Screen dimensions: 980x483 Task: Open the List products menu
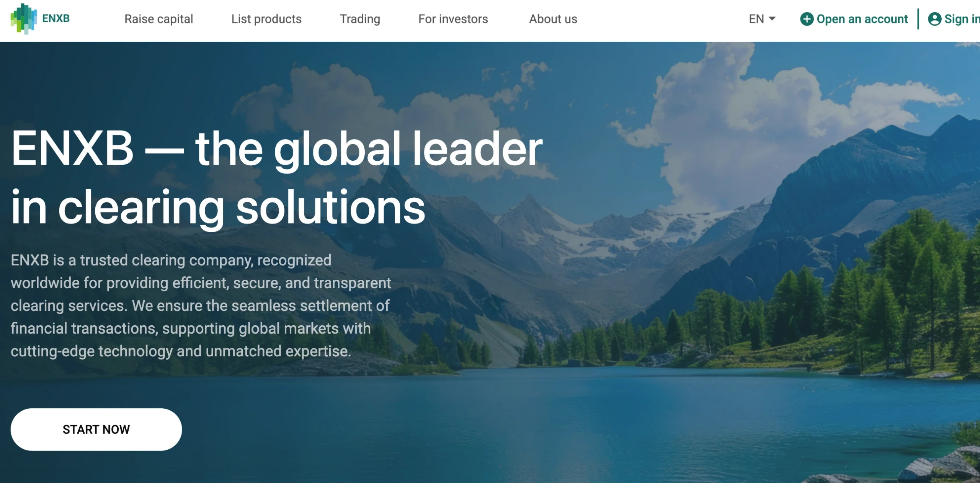(266, 19)
